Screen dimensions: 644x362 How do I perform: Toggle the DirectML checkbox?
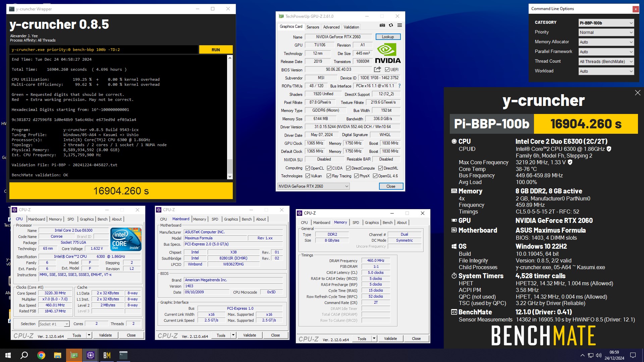pyautogui.click(x=380, y=168)
